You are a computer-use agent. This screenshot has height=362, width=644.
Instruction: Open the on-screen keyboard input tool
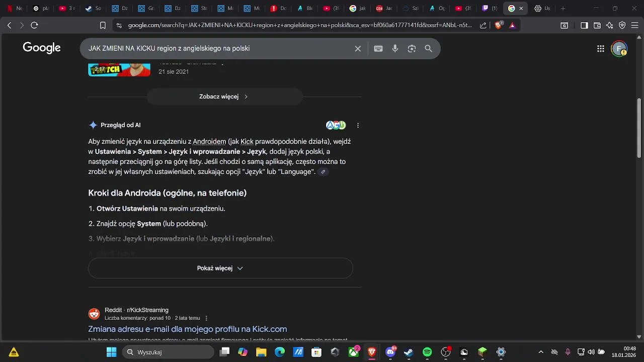[378, 49]
